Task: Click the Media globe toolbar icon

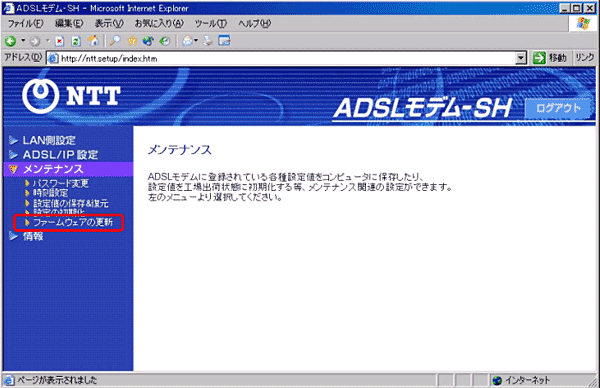Action: click(x=148, y=41)
